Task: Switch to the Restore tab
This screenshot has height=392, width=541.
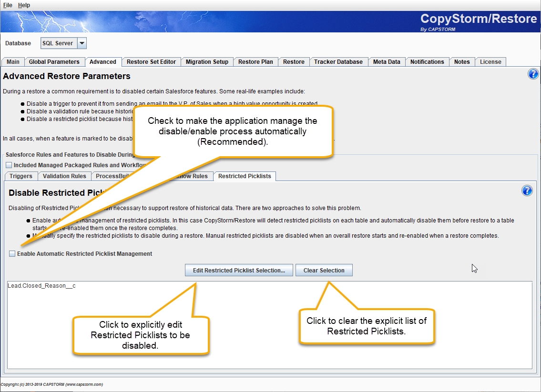Action: [x=294, y=62]
